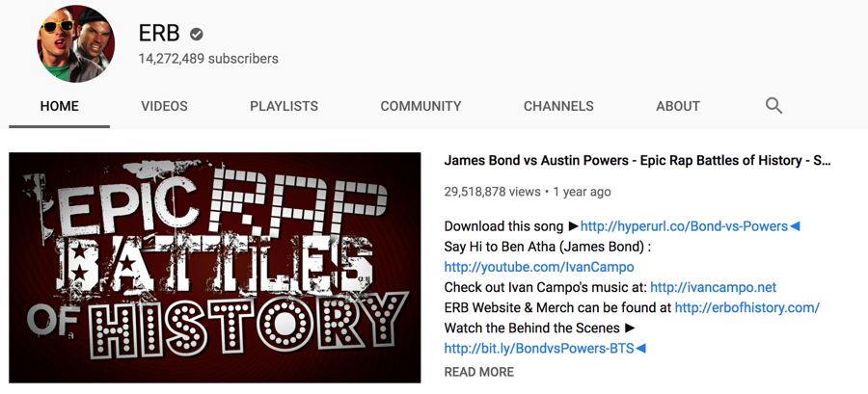Click the 29,518,878 views metadata line
The image size is (868, 394).
tap(528, 192)
